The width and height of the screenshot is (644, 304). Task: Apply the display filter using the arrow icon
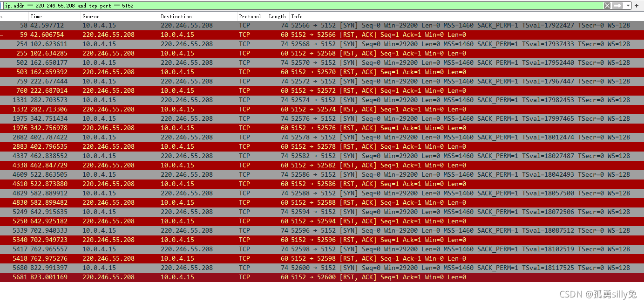[x=617, y=6]
